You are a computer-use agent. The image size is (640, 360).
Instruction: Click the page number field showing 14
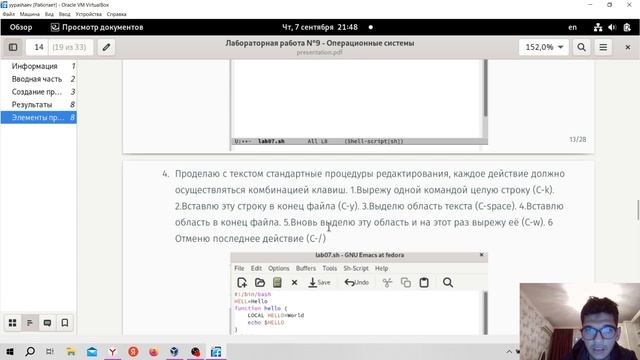click(x=39, y=47)
